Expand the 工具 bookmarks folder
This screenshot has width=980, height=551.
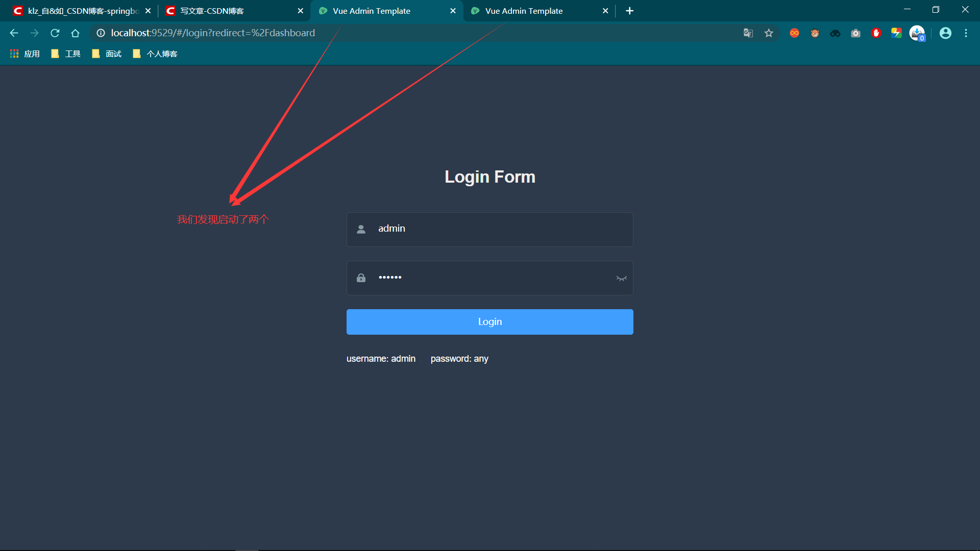point(65,54)
